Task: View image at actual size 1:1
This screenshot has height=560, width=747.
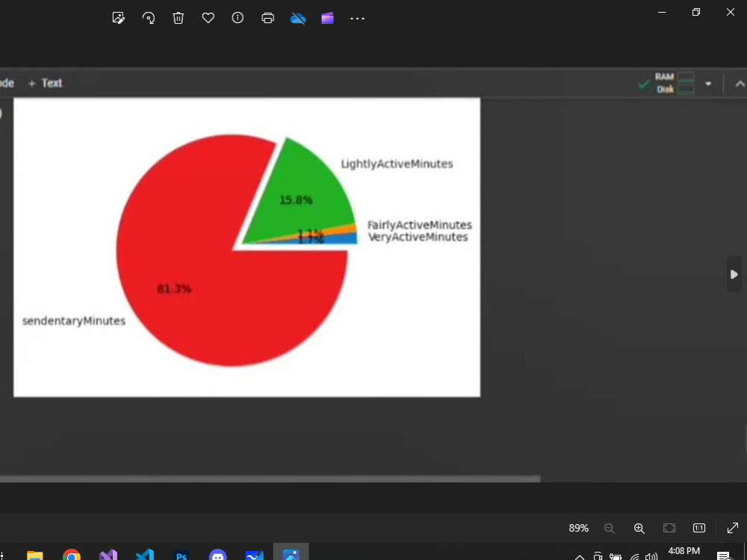Action: pos(699,528)
